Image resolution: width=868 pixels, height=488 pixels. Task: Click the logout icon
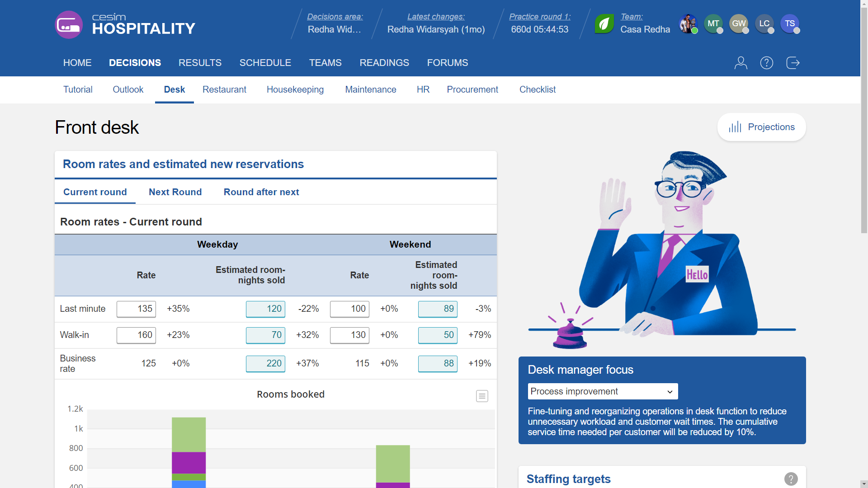[x=793, y=63]
